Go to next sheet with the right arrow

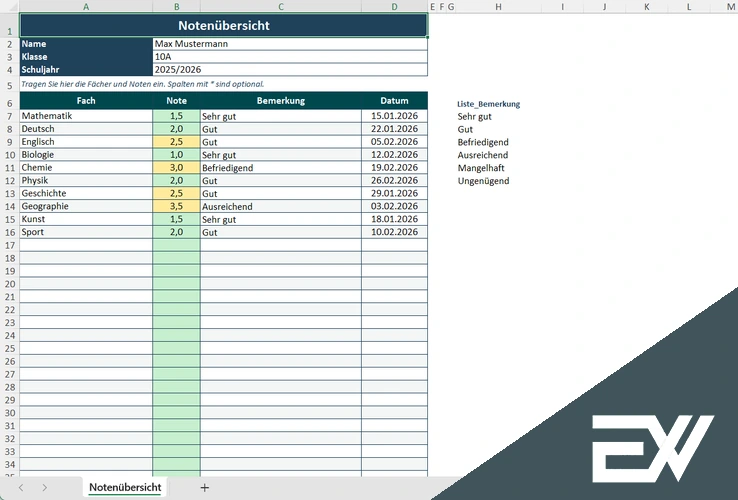point(44,488)
